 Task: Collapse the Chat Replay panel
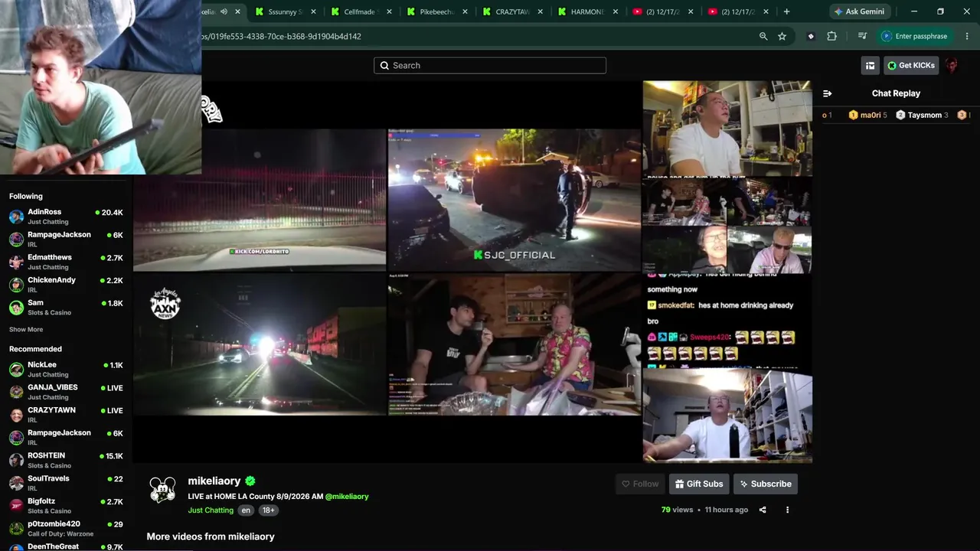[827, 93]
